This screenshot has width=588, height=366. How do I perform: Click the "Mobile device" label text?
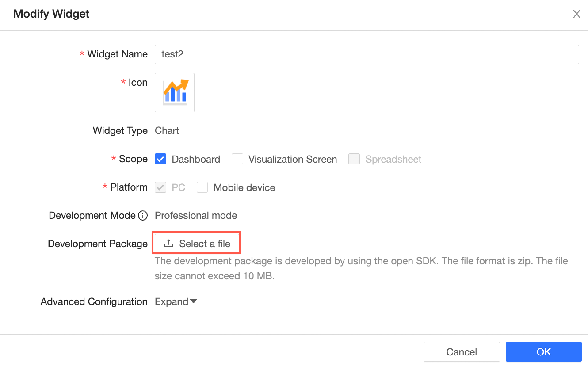pos(244,187)
